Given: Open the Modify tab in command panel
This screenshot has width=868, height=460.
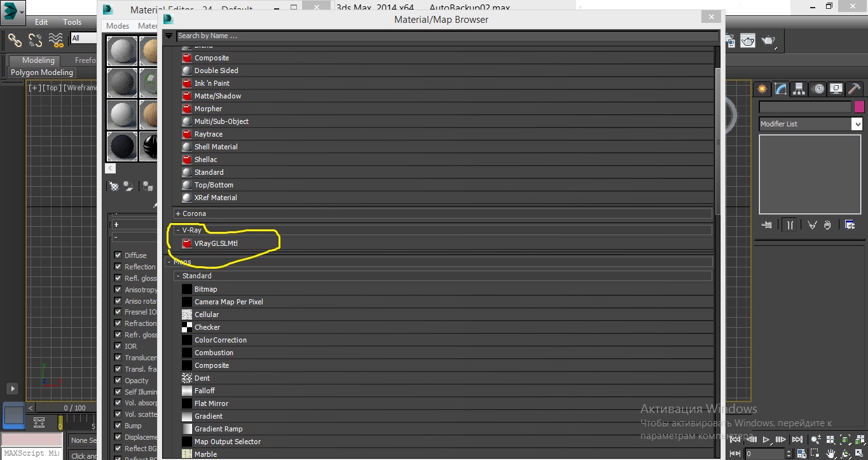Looking at the screenshot, I should tap(780, 89).
